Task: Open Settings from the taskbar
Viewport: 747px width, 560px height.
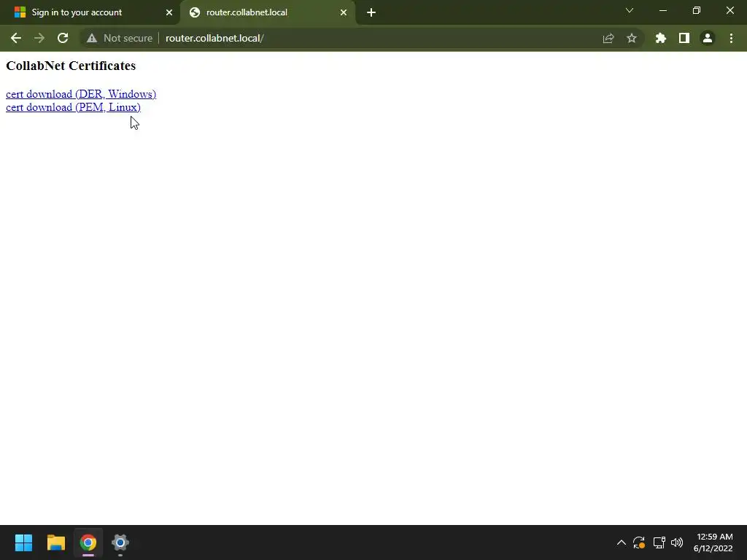Action: (120, 542)
